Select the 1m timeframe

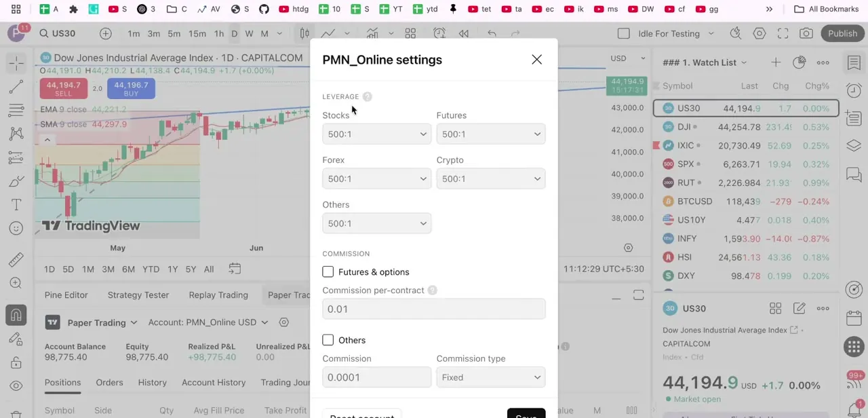coord(134,33)
